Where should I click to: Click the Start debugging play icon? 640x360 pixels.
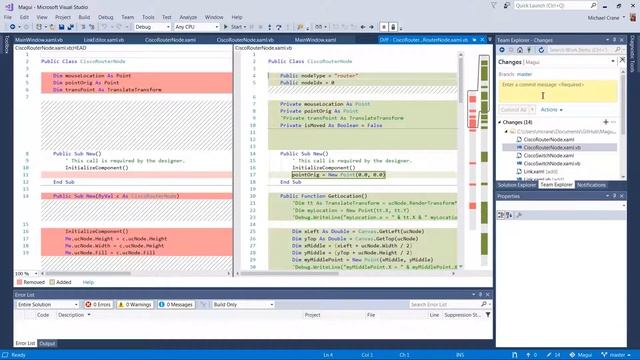[225, 27]
